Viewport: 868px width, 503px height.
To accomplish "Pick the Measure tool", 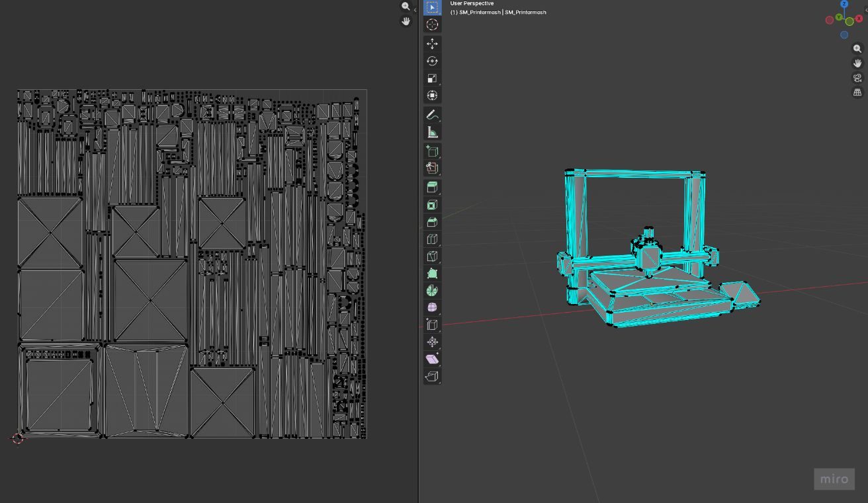I will [432, 132].
